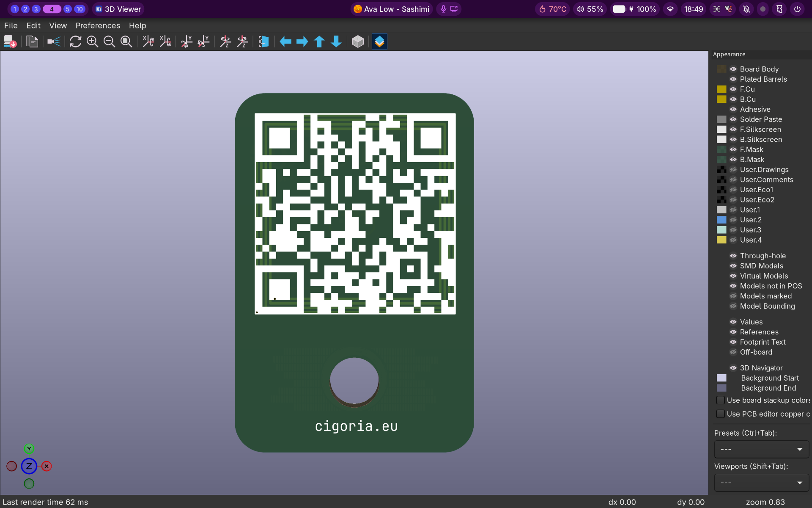Viewport: 812px width, 508px height.
Task: Click the Redraw view refresh icon
Action: click(75, 41)
